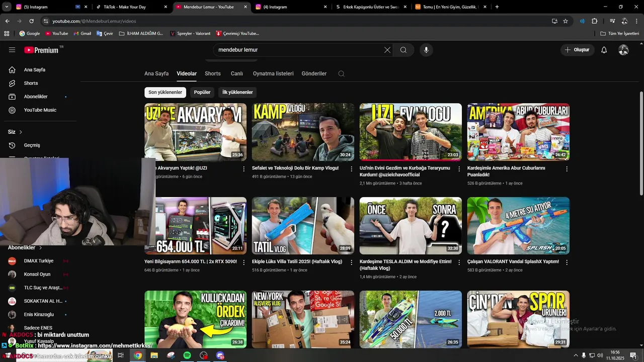This screenshot has height=362, width=644.
Task: Open more options for Kamp Vlogu video
Action: coord(351,169)
